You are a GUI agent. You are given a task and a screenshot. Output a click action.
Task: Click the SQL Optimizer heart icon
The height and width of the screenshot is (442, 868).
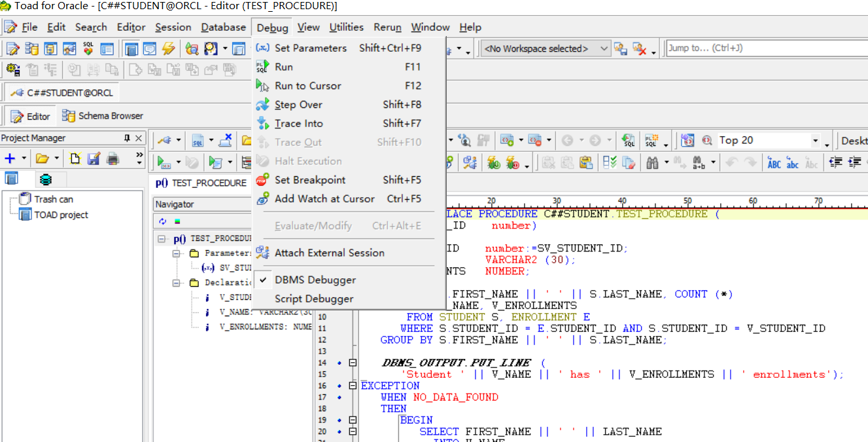point(88,48)
